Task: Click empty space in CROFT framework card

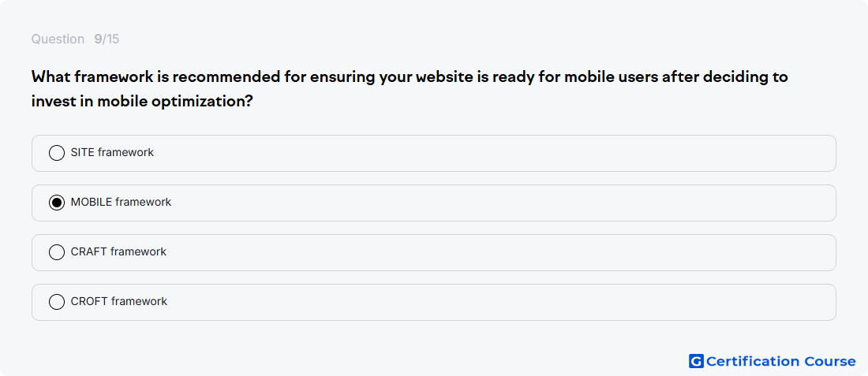Action: pos(498,303)
